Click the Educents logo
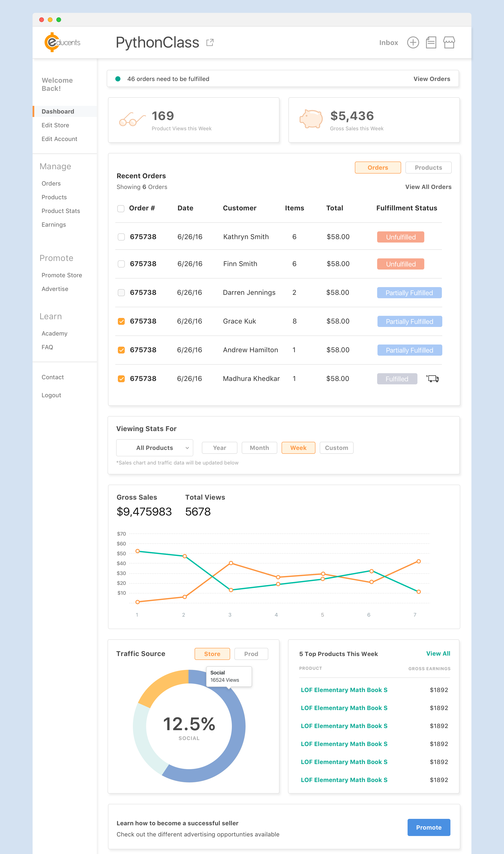504x854 pixels. [62, 42]
